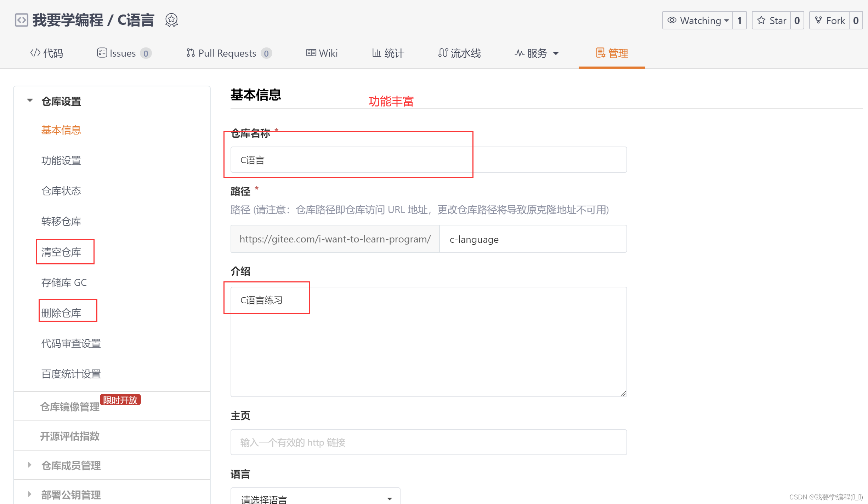Click the Watching count 1
Viewport: 868px width, 504px height.
tap(739, 21)
